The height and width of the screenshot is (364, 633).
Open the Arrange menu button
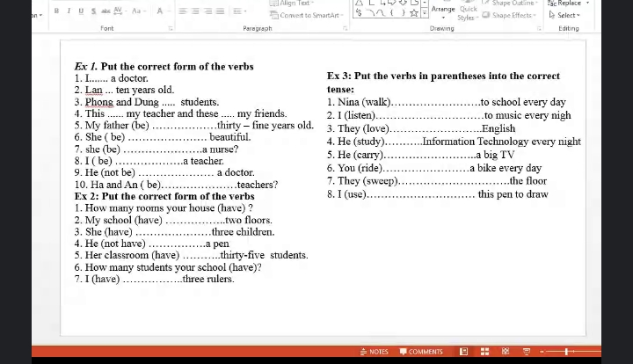(443, 10)
